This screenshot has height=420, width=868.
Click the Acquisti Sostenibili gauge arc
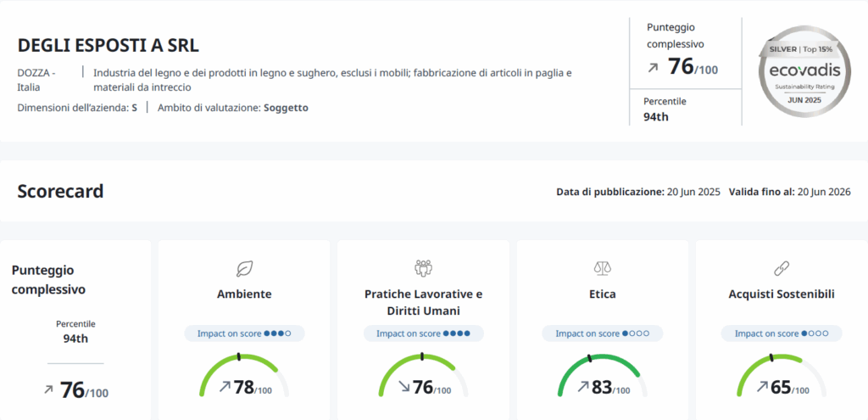781,374
